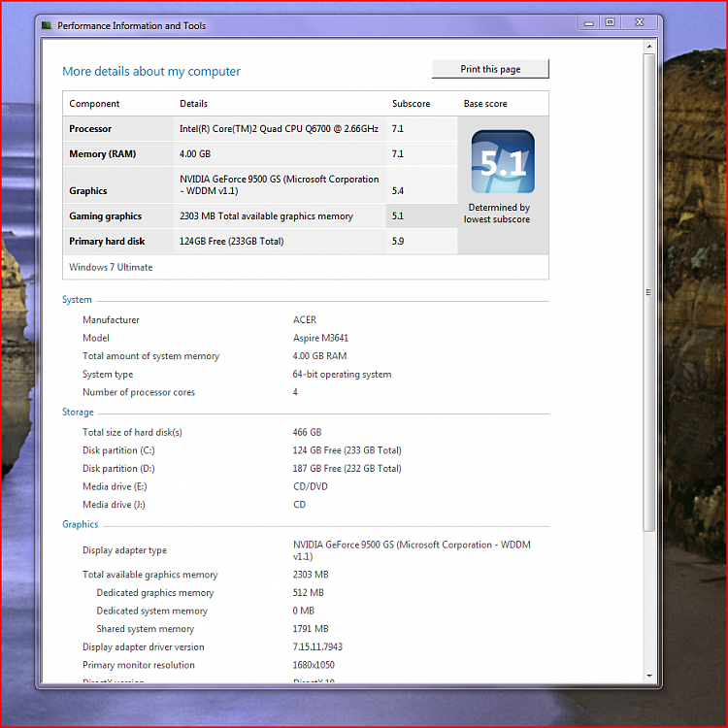Click the Total size of hard disk(s) value 466 GB
Image resolution: width=728 pixels, height=728 pixels.
click(x=307, y=432)
